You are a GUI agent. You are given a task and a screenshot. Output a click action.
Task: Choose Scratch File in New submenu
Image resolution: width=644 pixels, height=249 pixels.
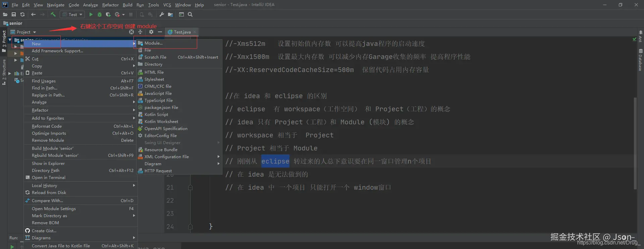(x=179, y=57)
